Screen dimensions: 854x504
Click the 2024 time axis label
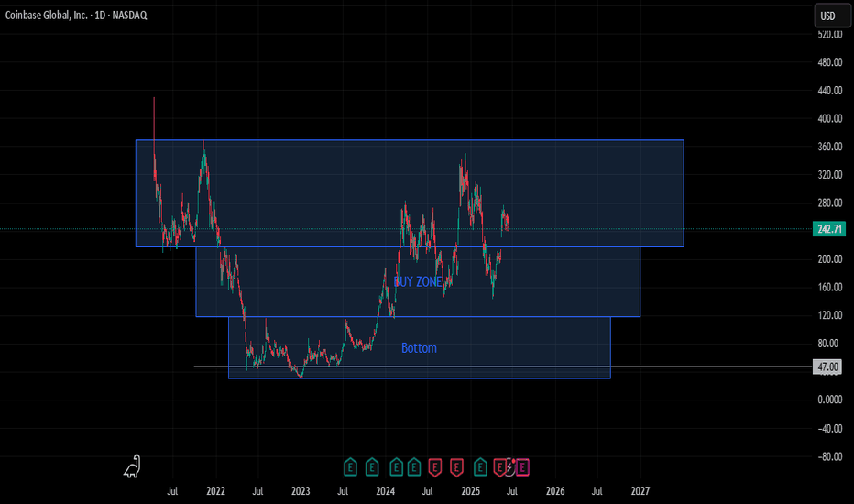385,491
